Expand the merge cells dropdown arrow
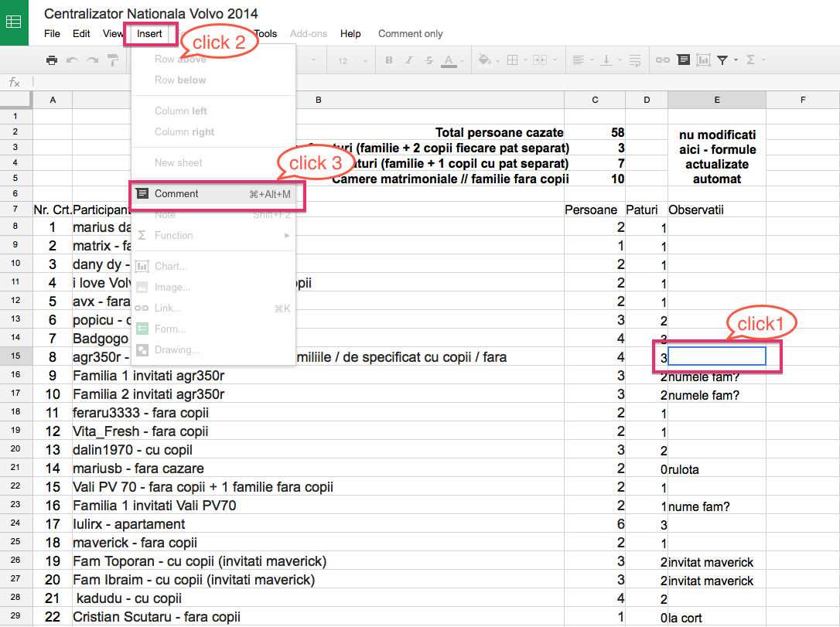This screenshot has height=627, width=840. point(555,60)
